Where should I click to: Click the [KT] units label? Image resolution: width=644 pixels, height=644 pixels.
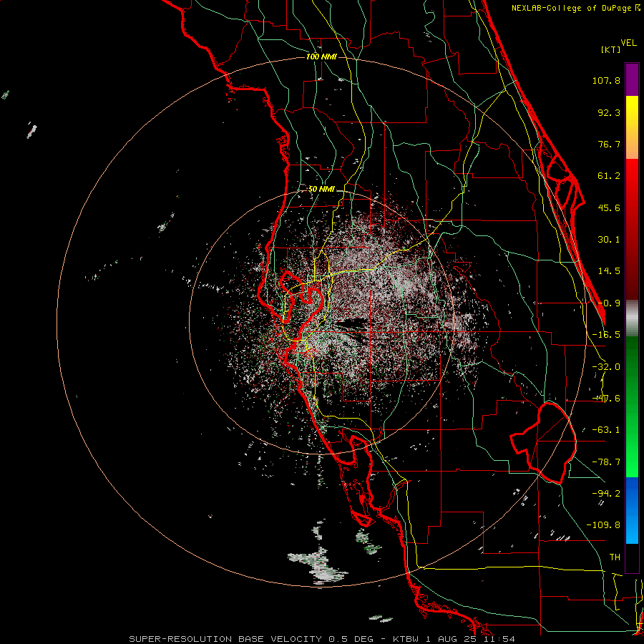[x=610, y=49]
